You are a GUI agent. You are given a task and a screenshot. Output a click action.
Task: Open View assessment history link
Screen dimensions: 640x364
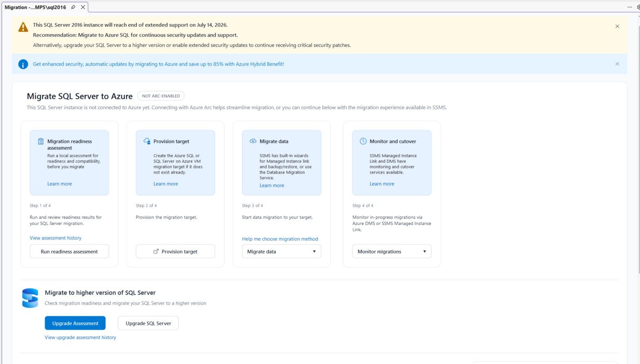56,238
